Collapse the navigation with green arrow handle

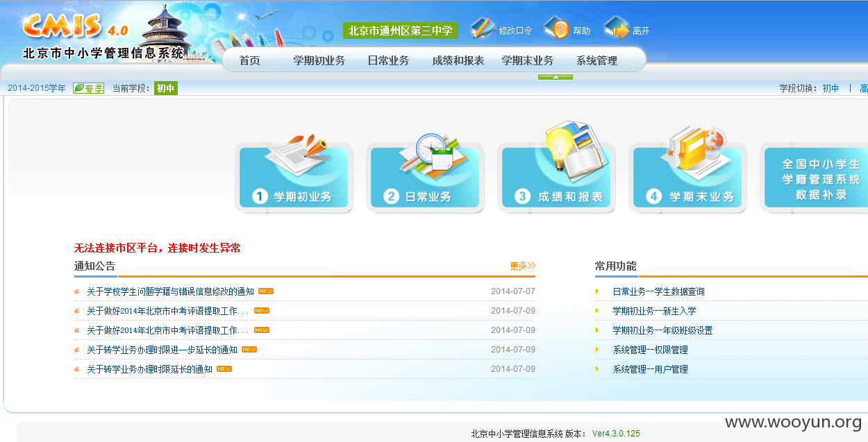pos(555,77)
